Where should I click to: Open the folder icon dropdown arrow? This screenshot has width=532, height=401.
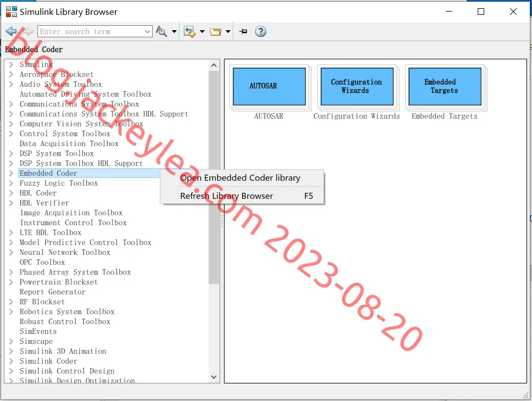tap(228, 31)
